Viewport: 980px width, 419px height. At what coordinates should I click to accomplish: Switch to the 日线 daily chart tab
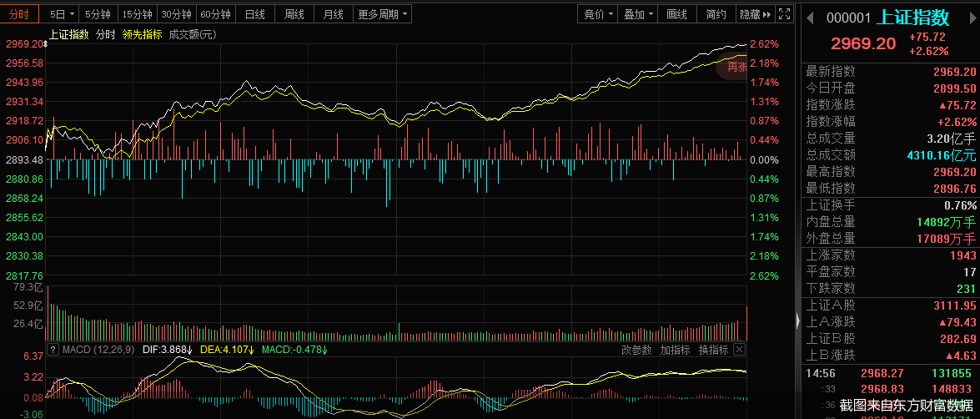[x=255, y=13]
